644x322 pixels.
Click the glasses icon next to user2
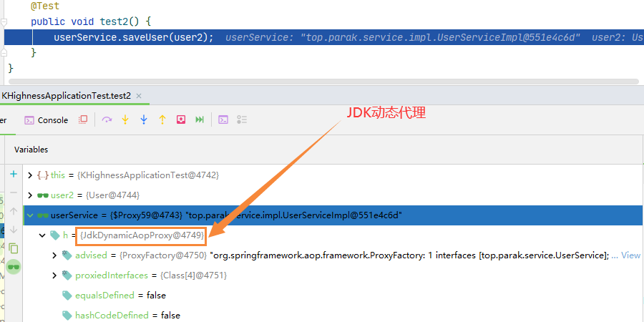(x=43, y=195)
